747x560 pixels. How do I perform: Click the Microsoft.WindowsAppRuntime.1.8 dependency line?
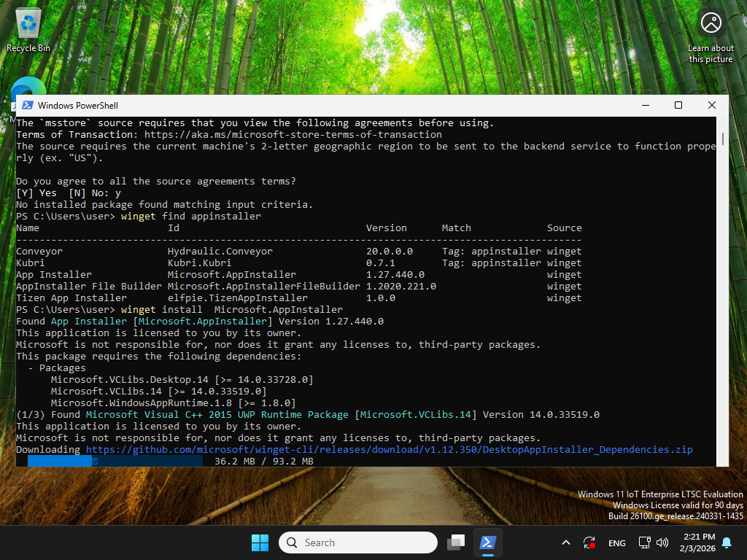[x=174, y=402]
